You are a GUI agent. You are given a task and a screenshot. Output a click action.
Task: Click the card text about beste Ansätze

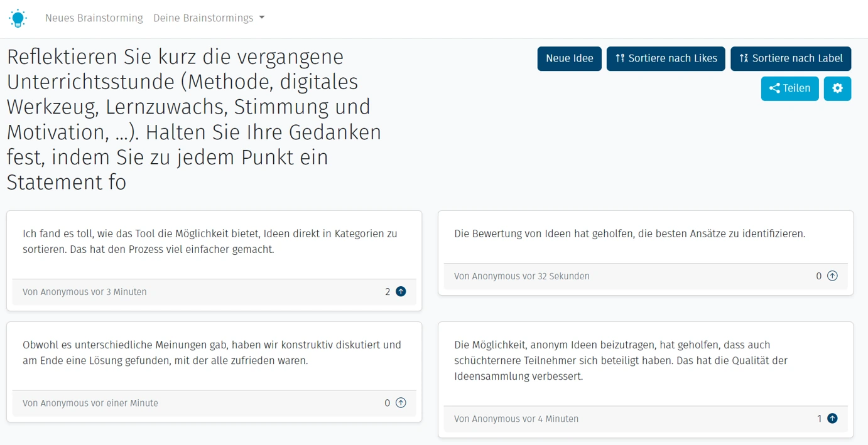(629, 233)
